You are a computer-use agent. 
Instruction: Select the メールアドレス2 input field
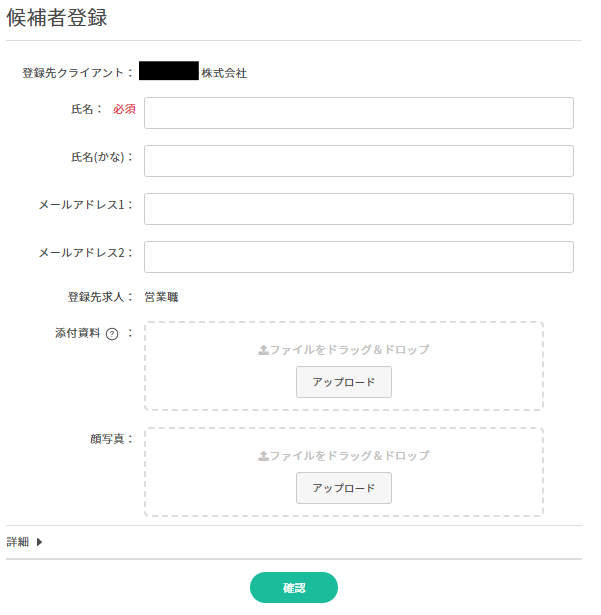[358, 257]
